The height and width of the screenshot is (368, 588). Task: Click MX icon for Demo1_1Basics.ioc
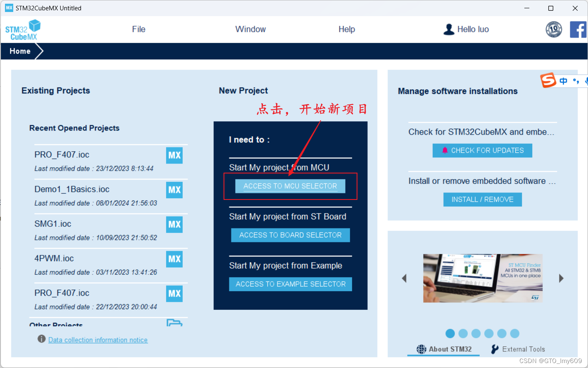click(174, 190)
